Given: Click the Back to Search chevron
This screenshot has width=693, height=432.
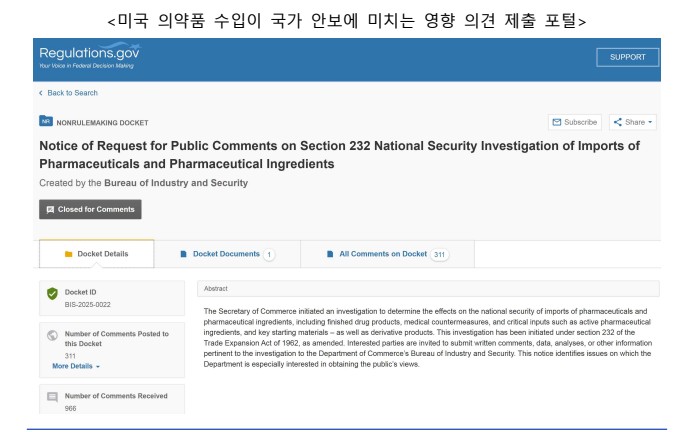Looking at the screenshot, I should (x=41, y=93).
